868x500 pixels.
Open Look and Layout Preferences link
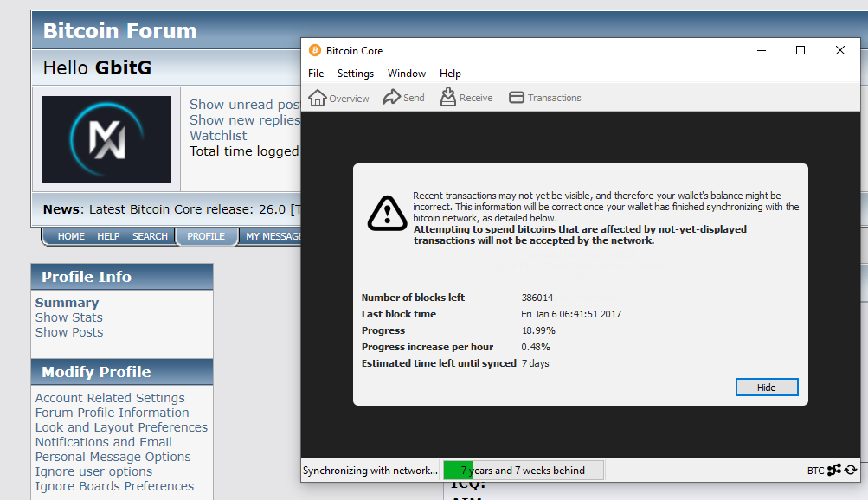[x=122, y=427]
